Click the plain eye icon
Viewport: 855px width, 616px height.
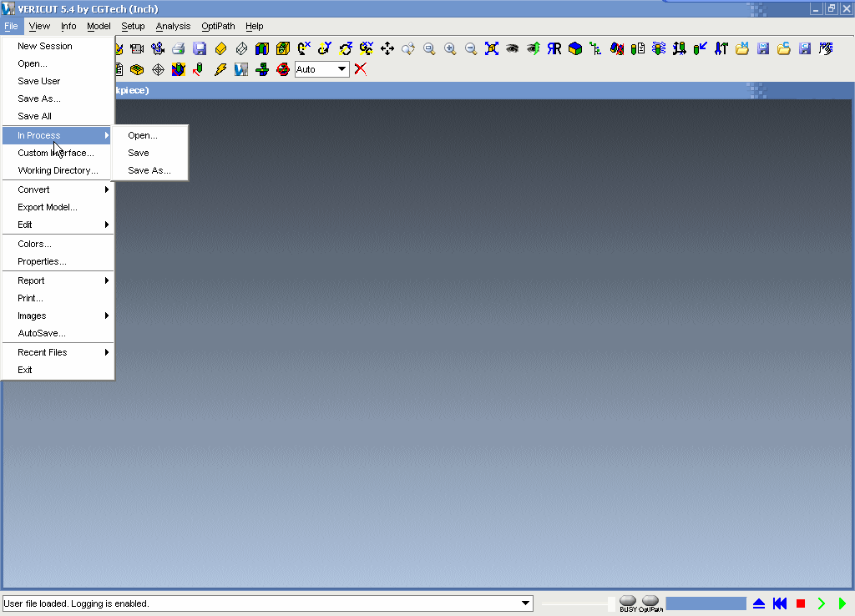tap(512, 49)
